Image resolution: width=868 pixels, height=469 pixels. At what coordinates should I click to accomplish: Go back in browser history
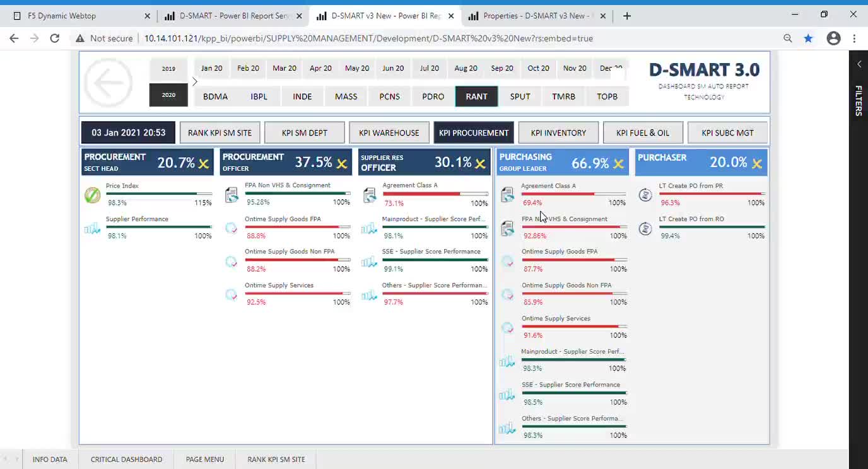[x=14, y=38]
